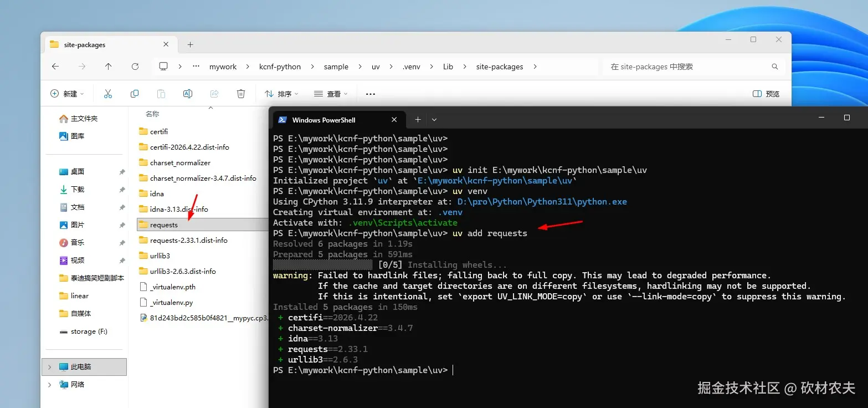Open the See more (…) toolbar menu

(371, 94)
